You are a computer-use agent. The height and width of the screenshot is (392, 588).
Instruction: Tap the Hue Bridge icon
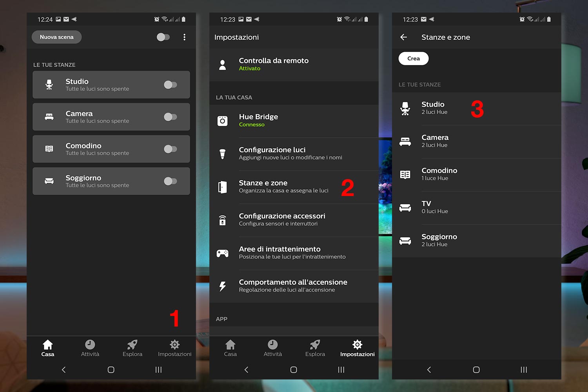click(222, 121)
